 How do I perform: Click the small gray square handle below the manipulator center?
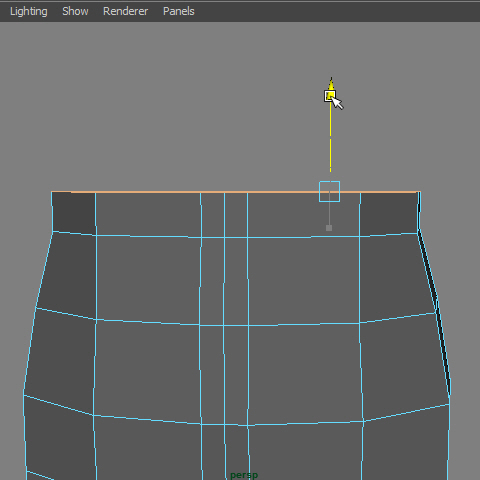(x=329, y=228)
